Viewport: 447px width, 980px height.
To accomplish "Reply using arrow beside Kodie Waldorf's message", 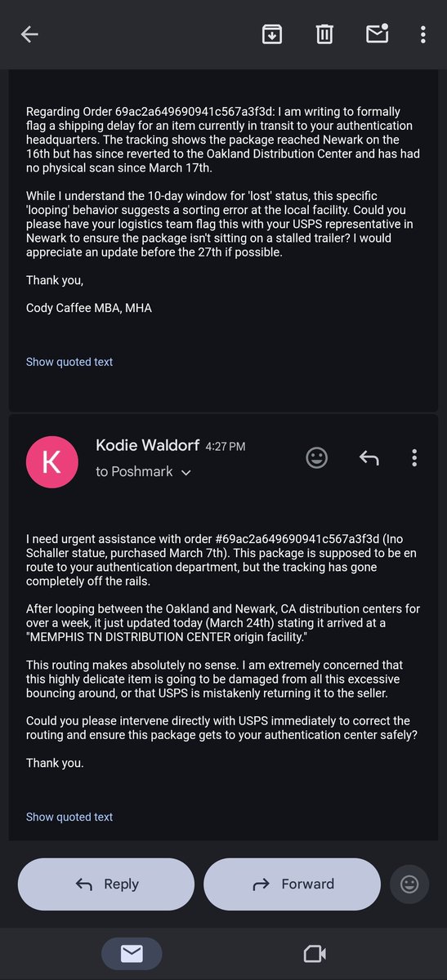I will (x=369, y=458).
